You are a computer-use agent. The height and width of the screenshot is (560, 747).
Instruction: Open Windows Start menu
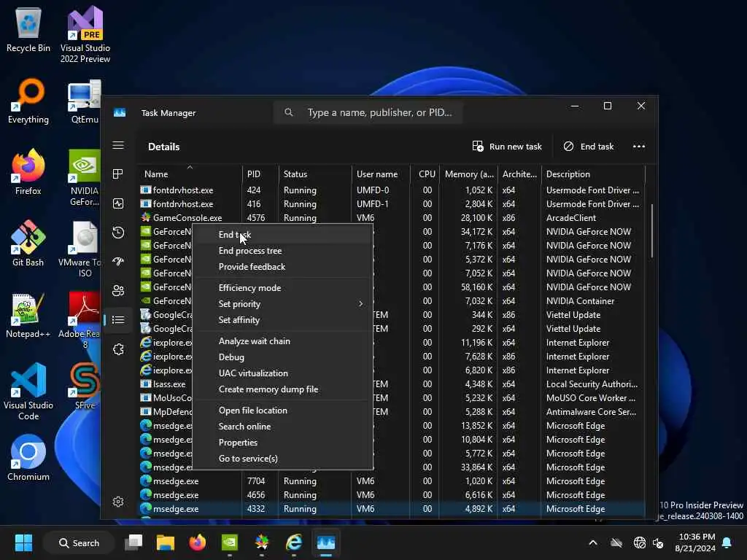[x=23, y=542]
